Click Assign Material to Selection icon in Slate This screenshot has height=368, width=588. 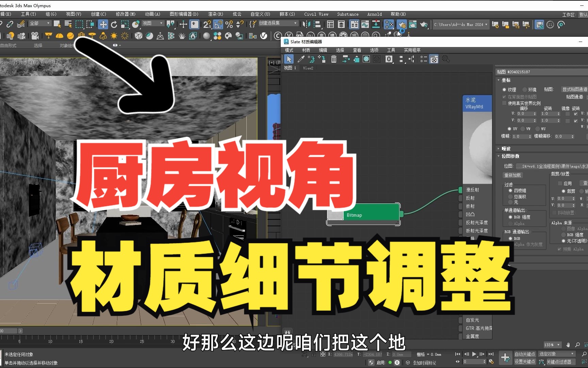click(x=323, y=59)
